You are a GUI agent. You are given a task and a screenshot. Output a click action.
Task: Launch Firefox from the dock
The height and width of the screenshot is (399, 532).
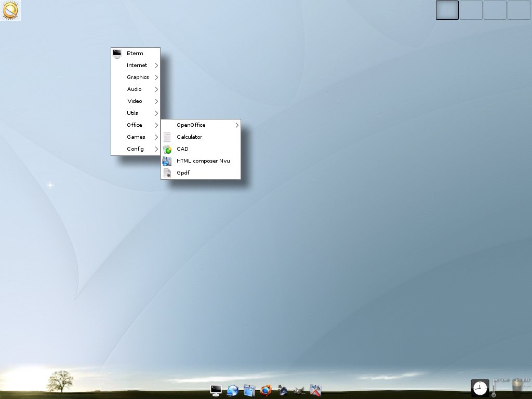(x=266, y=391)
